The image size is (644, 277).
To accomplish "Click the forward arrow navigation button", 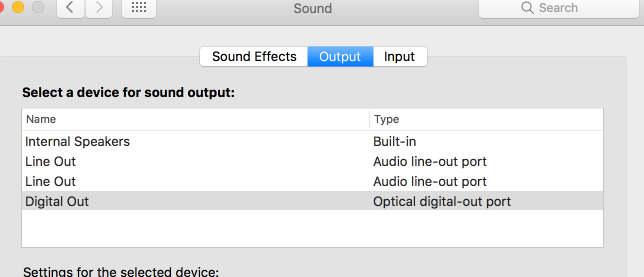I will click(x=99, y=7).
